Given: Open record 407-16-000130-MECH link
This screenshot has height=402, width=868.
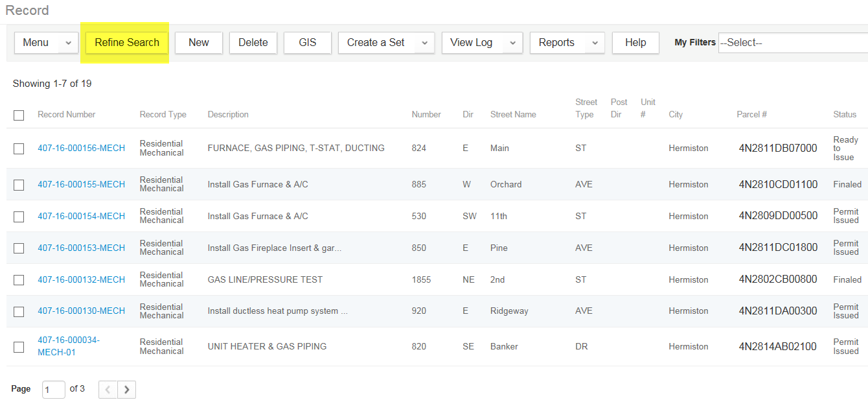Looking at the screenshot, I should click(x=81, y=311).
